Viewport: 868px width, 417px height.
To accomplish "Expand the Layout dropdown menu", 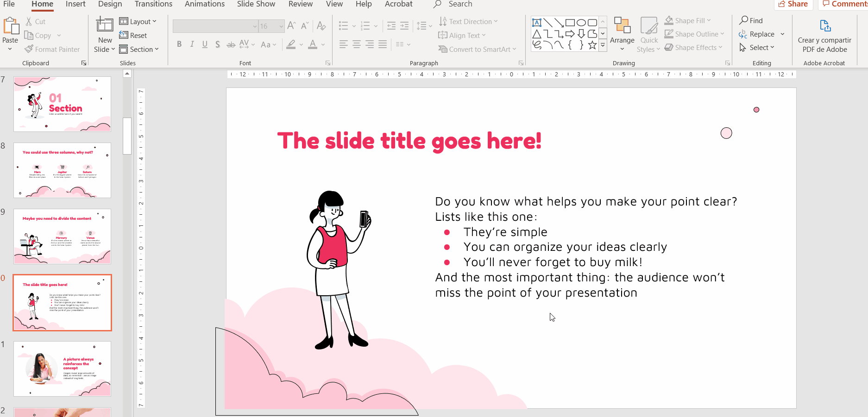I will click(138, 21).
